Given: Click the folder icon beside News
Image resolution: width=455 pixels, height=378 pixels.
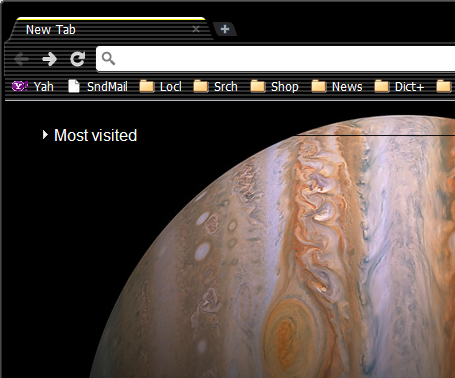Looking at the screenshot, I should [319, 87].
